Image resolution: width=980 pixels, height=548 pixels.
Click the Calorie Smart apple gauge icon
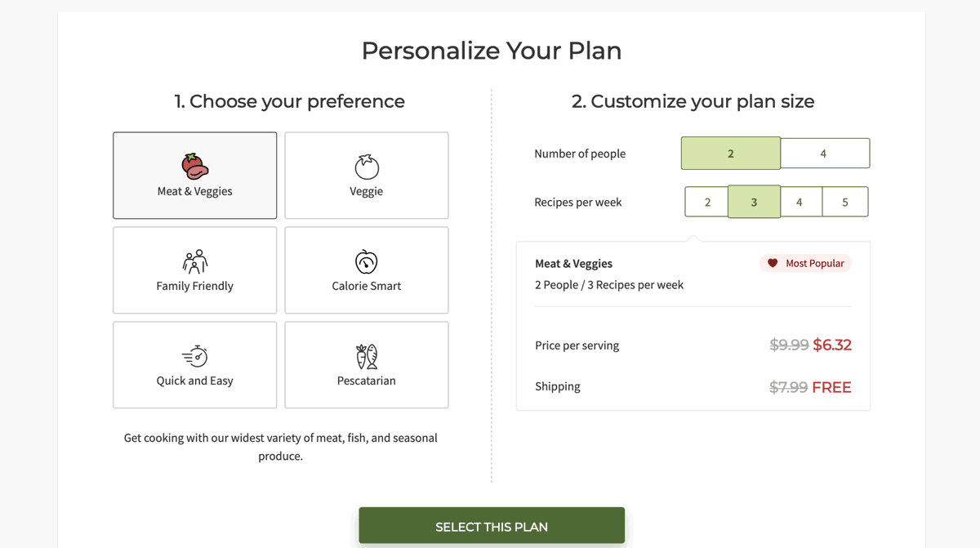click(367, 261)
